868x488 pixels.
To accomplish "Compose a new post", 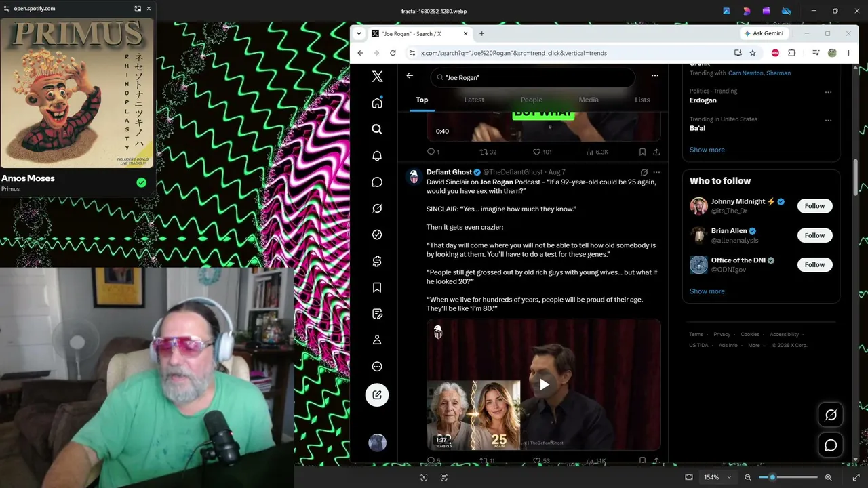I will (377, 395).
